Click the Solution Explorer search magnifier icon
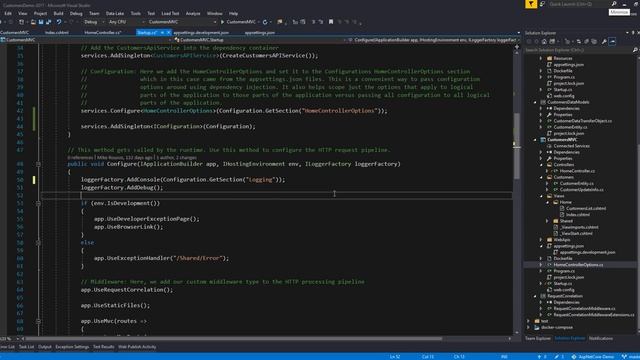The width and height of the screenshot is (640, 360). 635,50
